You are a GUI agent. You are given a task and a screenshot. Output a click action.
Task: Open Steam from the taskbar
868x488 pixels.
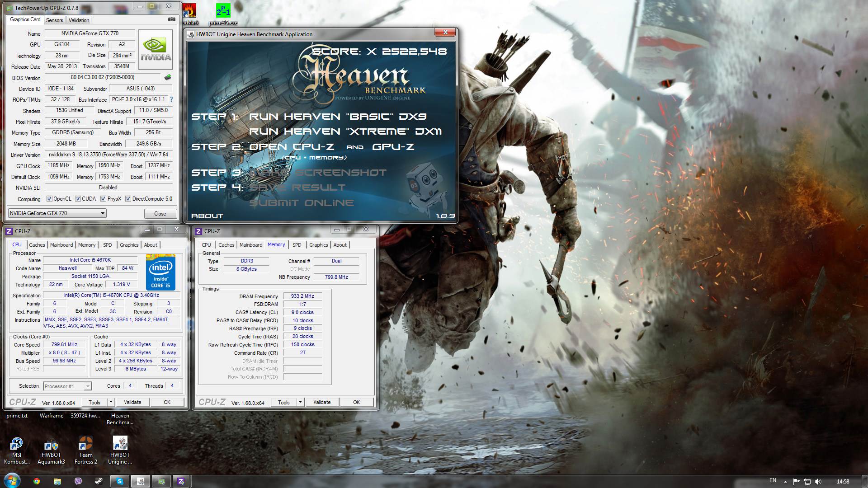99,481
